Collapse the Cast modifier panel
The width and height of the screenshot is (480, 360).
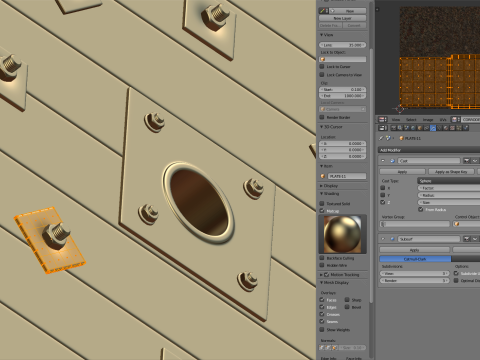pos(383,161)
